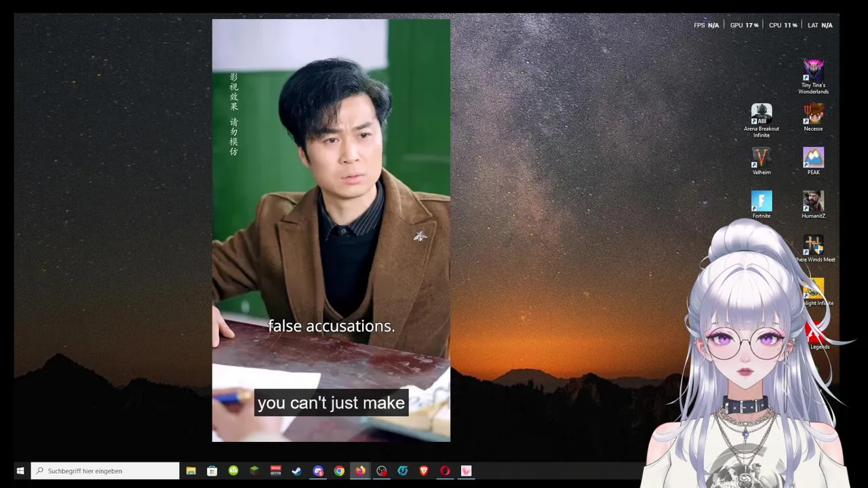Open the VoiceMeeter taskbar icon

click(x=275, y=471)
